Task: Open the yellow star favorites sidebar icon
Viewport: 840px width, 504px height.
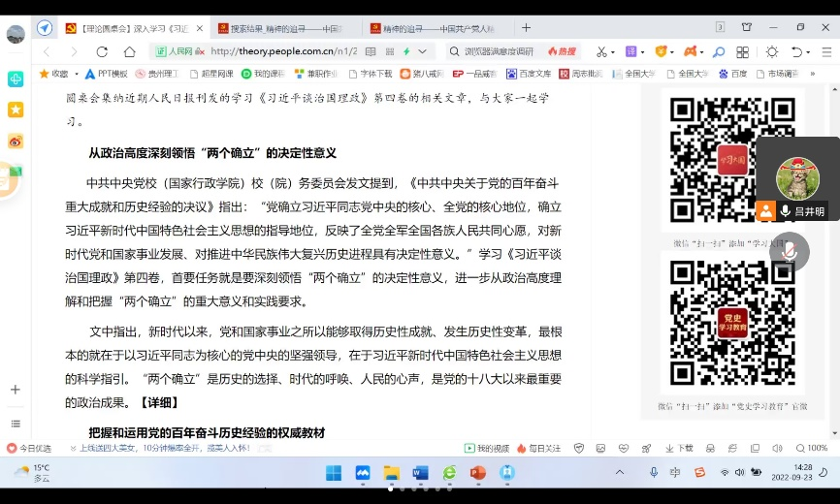Action: click(x=16, y=110)
